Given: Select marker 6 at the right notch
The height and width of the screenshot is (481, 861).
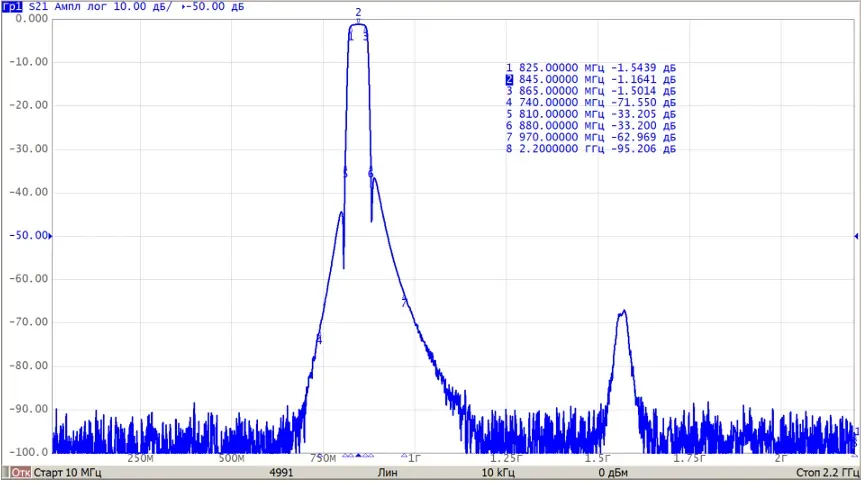Looking at the screenshot, I should pyautogui.click(x=371, y=174).
